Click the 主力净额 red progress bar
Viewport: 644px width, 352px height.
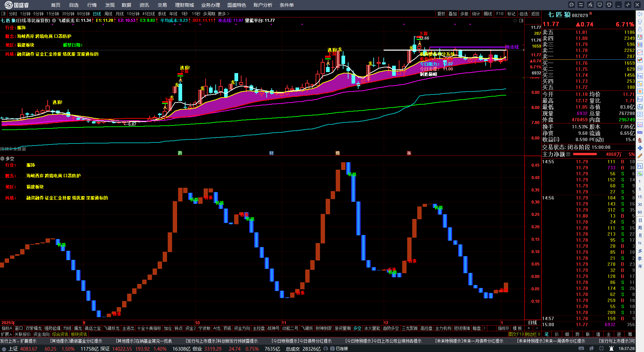click(x=585, y=154)
